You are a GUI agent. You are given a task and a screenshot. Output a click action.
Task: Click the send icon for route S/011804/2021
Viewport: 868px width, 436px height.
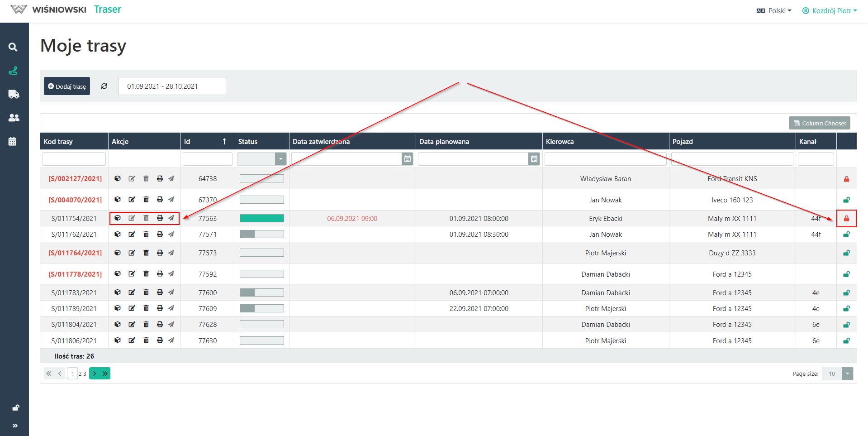(171, 325)
